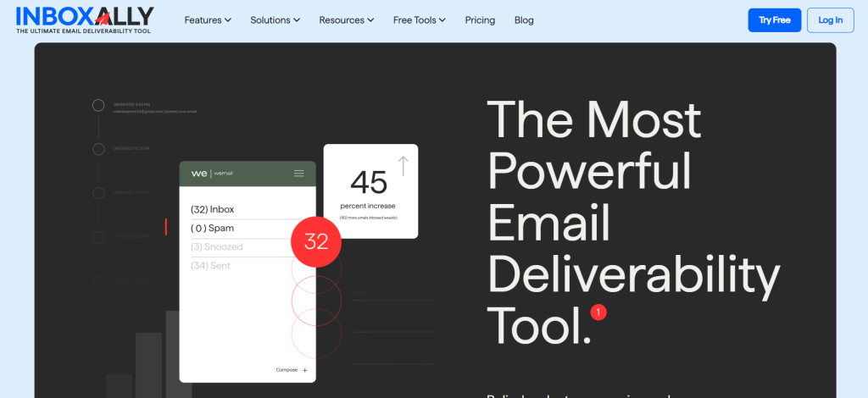This screenshot has height=398, width=868.
Task: Open the Blog link
Action: pyautogui.click(x=524, y=20)
